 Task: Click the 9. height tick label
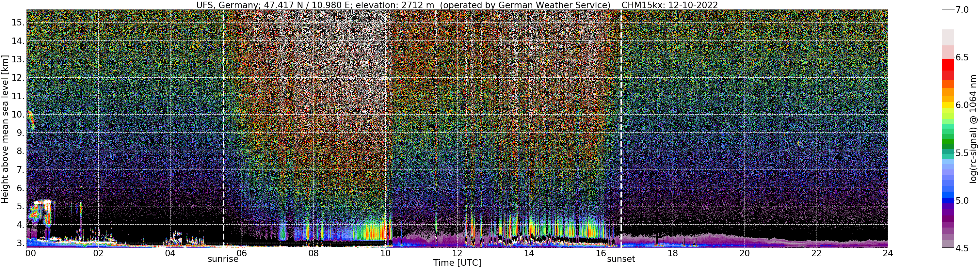click(x=20, y=133)
